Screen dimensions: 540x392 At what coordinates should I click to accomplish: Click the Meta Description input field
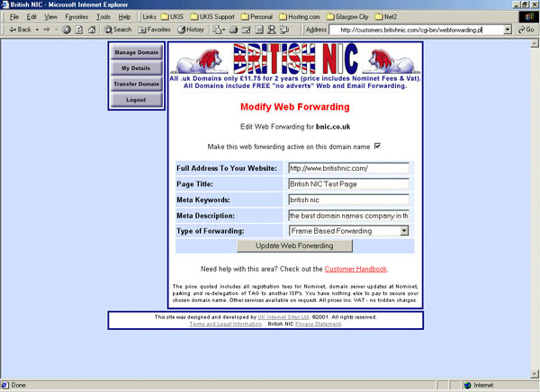click(349, 216)
